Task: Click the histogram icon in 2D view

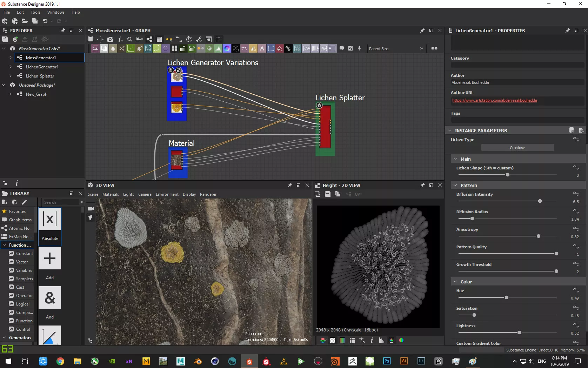Action: click(381, 340)
